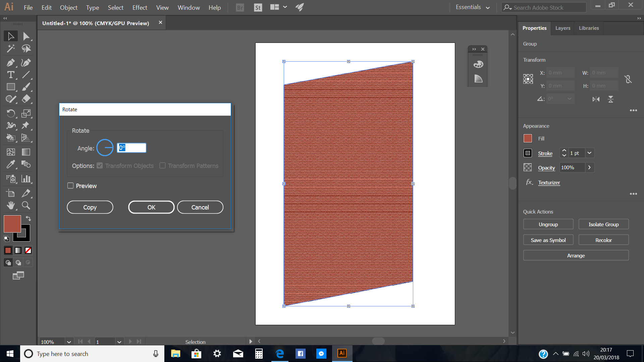This screenshot has height=362, width=644.
Task: Click the Fill color swatch in Appearance
Action: click(x=528, y=138)
